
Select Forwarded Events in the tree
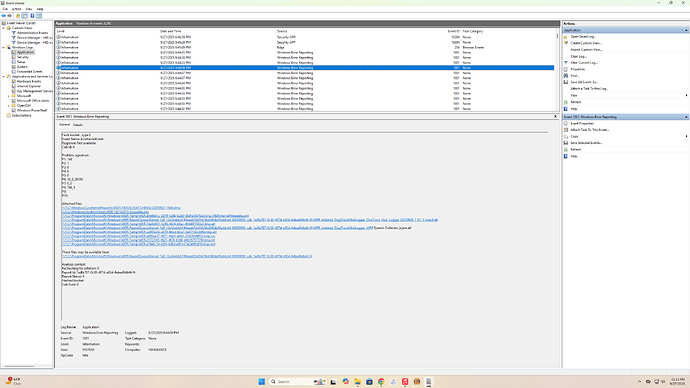click(x=29, y=72)
